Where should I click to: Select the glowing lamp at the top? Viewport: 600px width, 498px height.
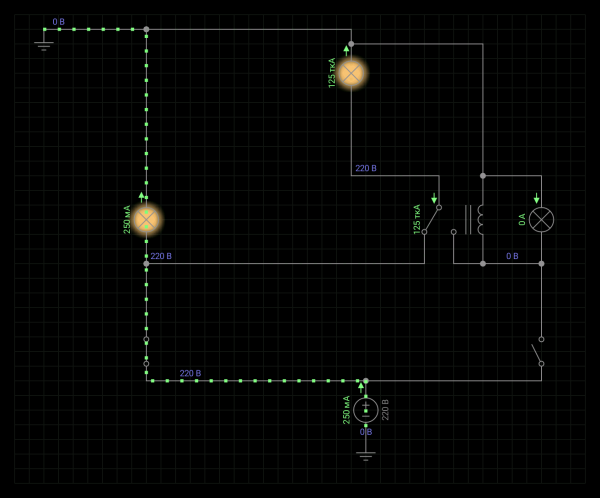click(x=351, y=73)
